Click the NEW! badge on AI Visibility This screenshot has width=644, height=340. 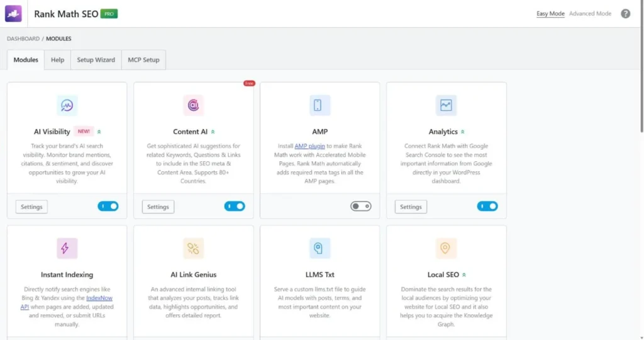pyautogui.click(x=84, y=131)
